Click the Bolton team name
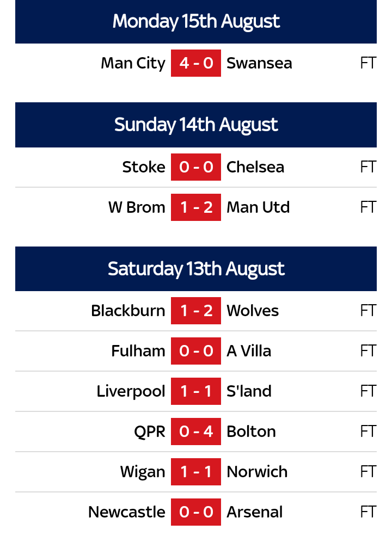This screenshot has height=536, width=392. [x=251, y=432]
